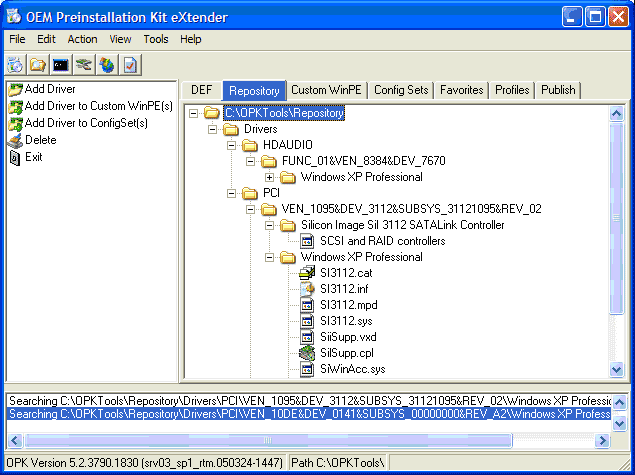Click the HDAUDIO folder icon

[250, 145]
